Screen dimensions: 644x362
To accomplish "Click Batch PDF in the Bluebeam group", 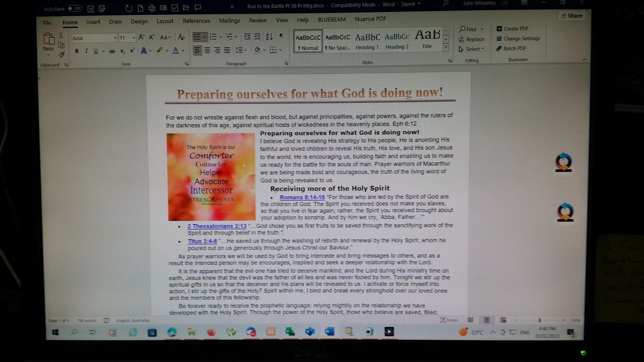I will click(511, 48).
